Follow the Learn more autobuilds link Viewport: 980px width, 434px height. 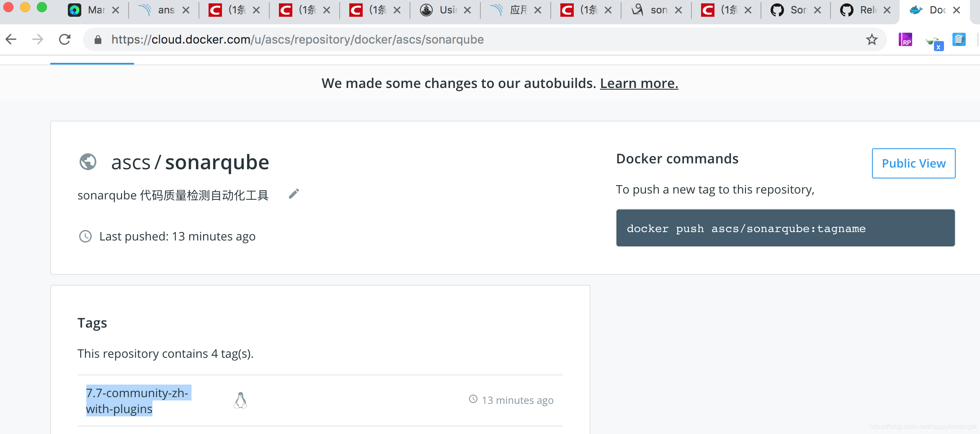(639, 83)
